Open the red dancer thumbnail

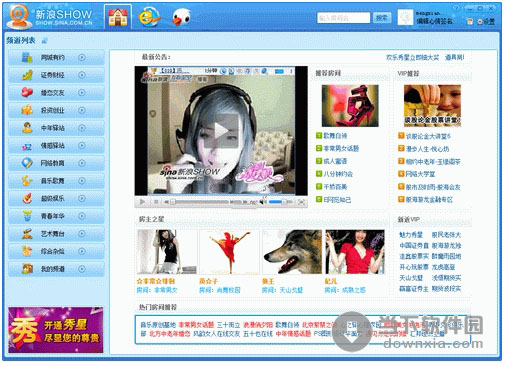(x=229, y=252)
